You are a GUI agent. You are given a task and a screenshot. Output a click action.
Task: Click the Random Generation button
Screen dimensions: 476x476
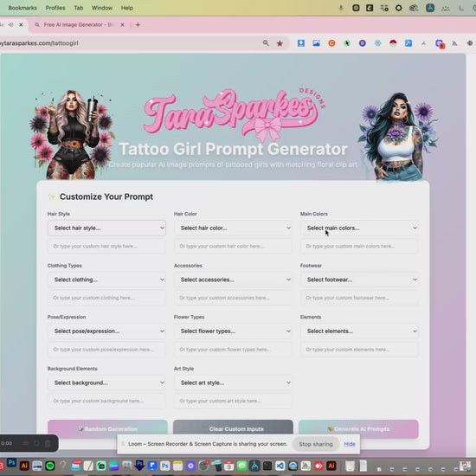(x=107, y=429)
